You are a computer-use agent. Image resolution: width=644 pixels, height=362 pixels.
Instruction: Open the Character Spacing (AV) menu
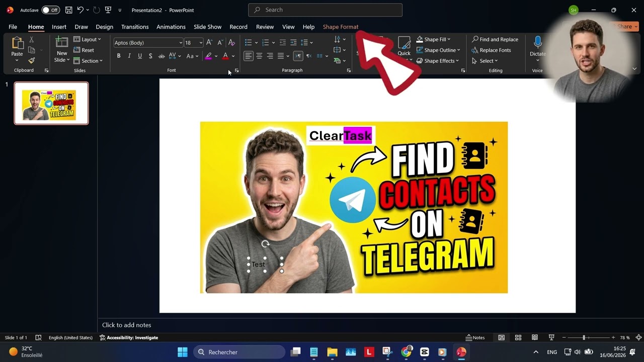pyautogui.click(x=175, y=56)
